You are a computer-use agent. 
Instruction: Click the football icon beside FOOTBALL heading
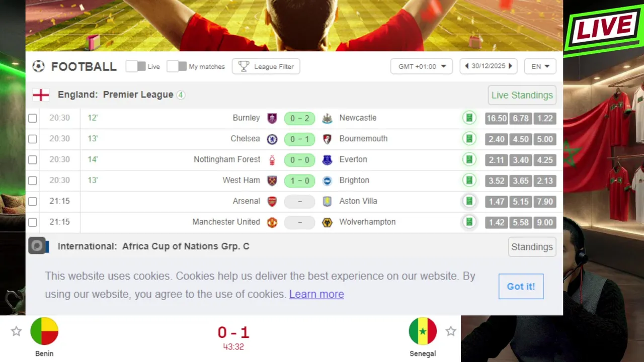coord(38,66)
